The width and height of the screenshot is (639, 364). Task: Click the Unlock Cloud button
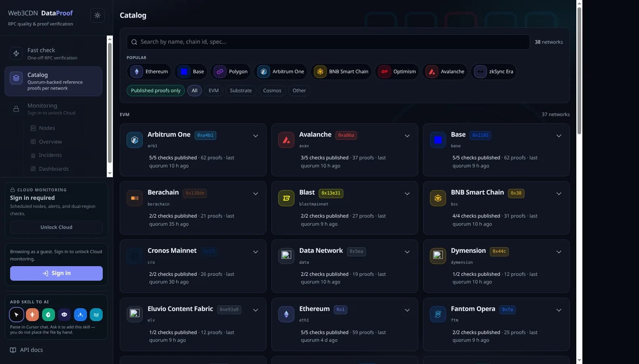tap(56, 227)
